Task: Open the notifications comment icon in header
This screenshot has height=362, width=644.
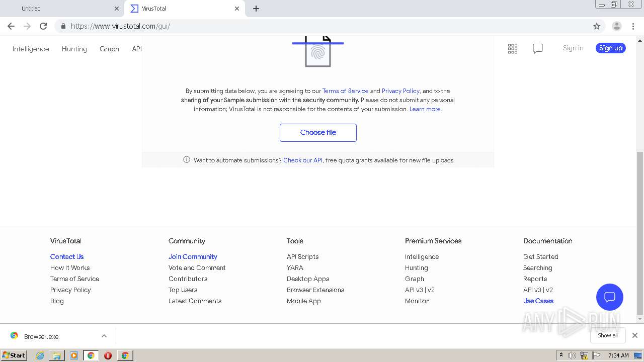Action: point(538,49)
